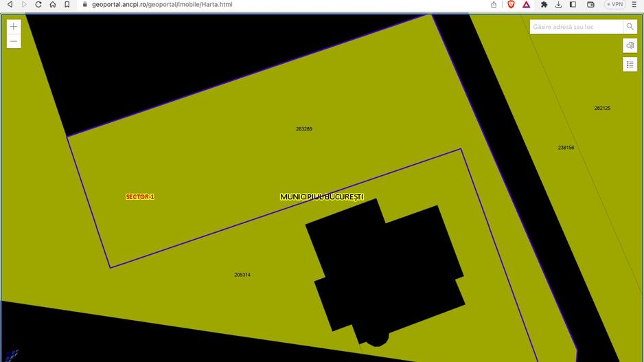Open the map legend list icon

630,65
